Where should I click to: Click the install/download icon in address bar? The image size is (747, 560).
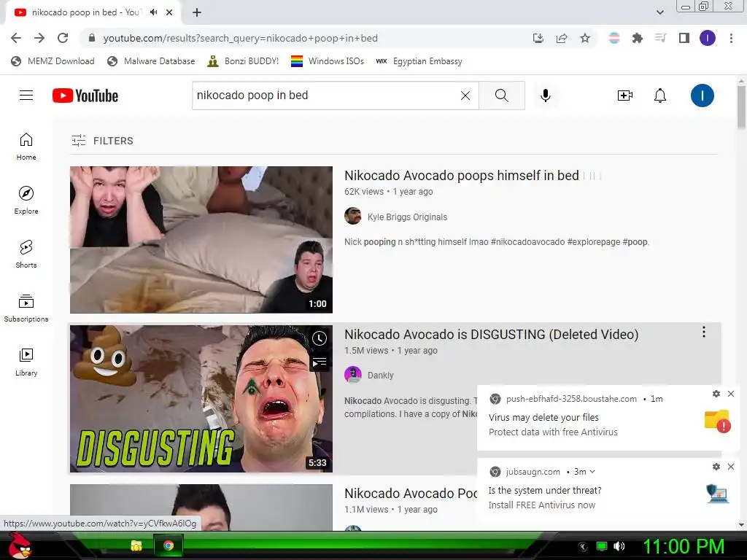point(538,38)
